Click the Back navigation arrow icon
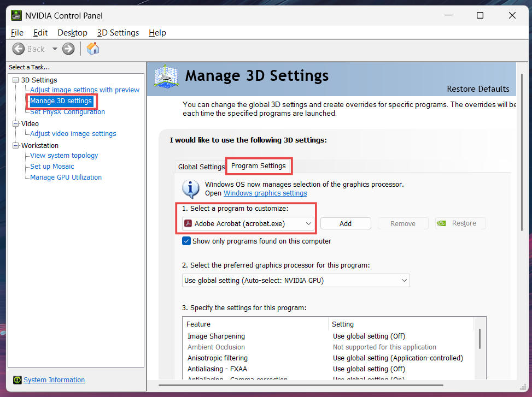 17,49
